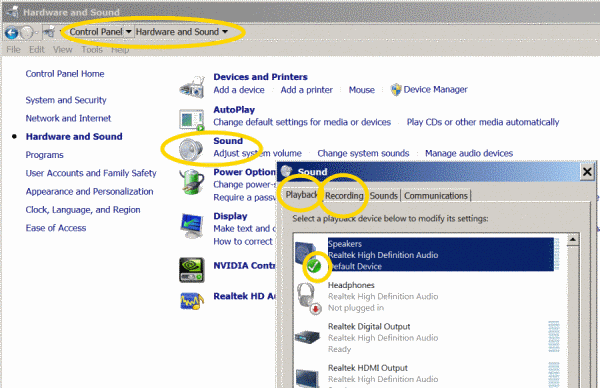Open the AutoPlay heading link

[x=234, y=110]
